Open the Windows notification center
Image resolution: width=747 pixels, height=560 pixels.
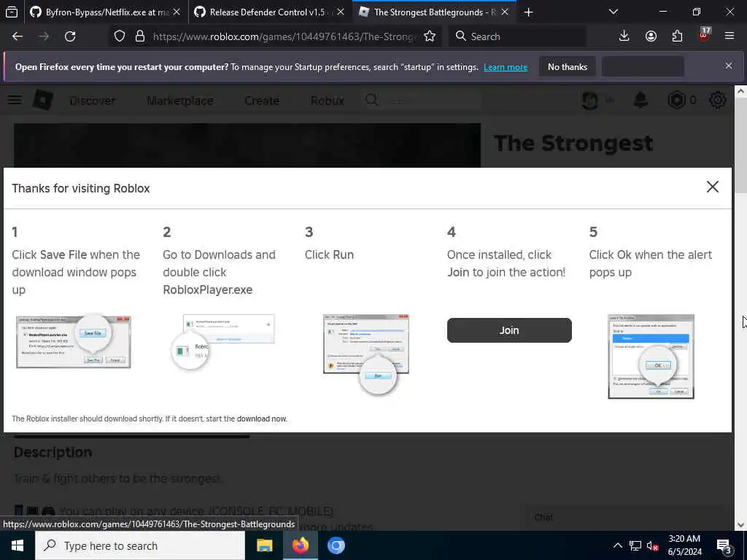pyautogui.click(x=724, y=545)
